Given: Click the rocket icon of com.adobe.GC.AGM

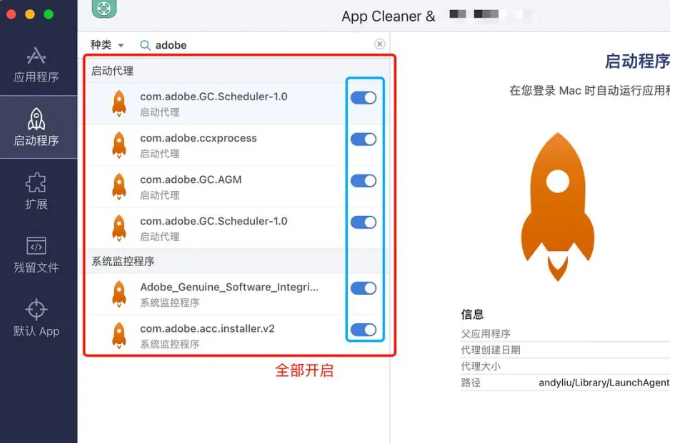Looking at the screenshot, I should [x=119, y=186].
